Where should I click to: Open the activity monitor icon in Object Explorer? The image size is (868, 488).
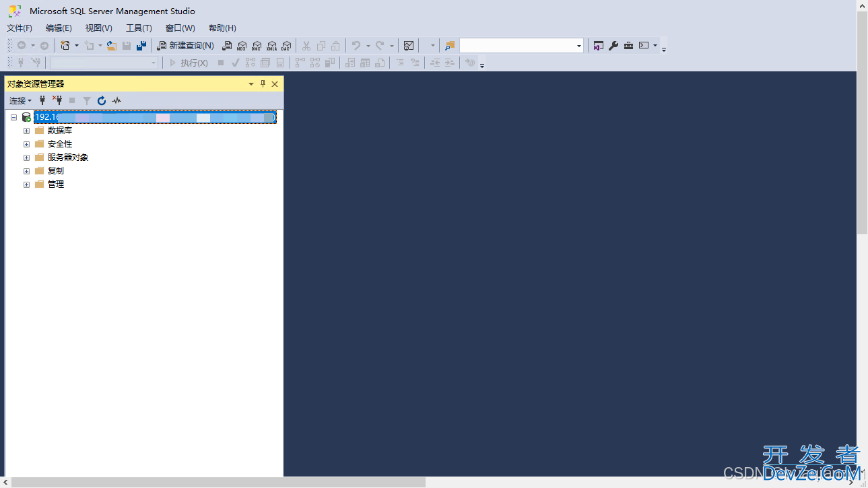(x=116, y=100)
